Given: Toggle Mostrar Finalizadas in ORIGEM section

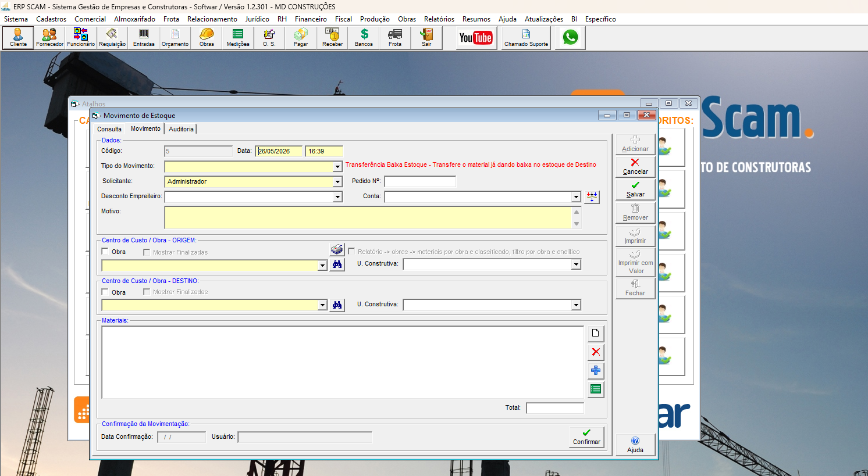Looking at the screenshot, I should (147, 252).
